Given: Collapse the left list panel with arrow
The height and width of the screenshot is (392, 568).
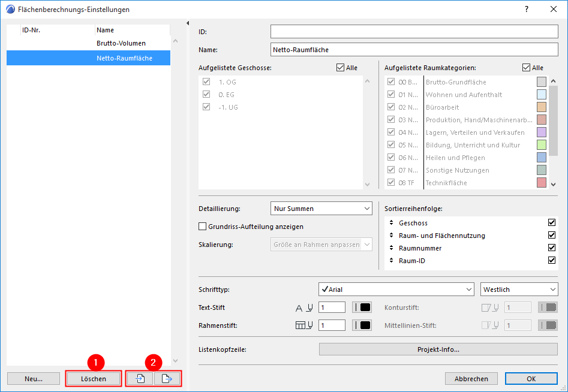Looking at the screenshot, I should coord(188,23).
